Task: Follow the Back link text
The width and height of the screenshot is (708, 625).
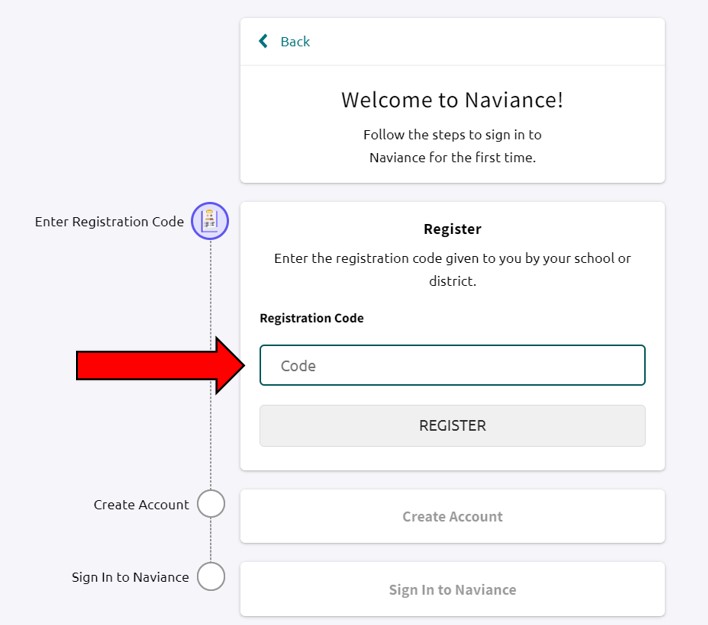Action: 295,41
